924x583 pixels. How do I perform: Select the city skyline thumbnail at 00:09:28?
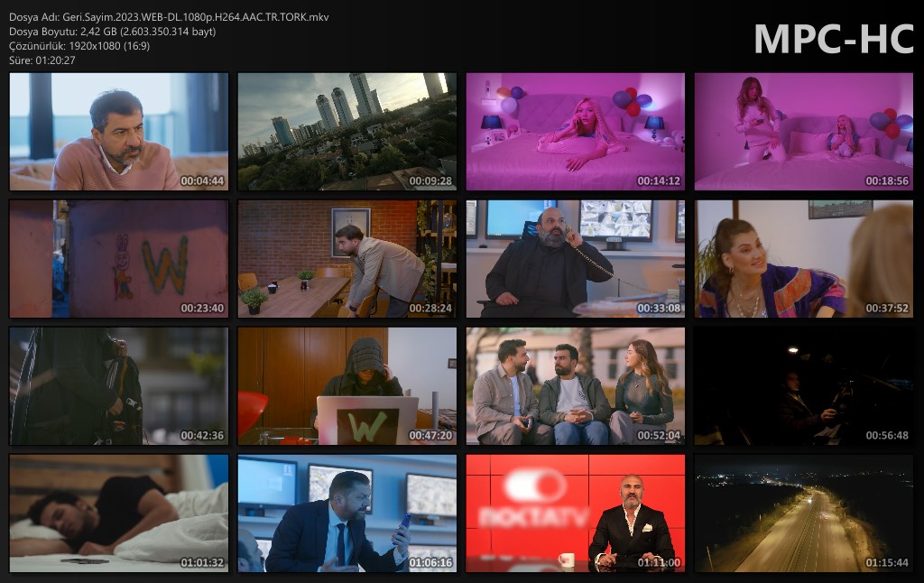point(347,132)
